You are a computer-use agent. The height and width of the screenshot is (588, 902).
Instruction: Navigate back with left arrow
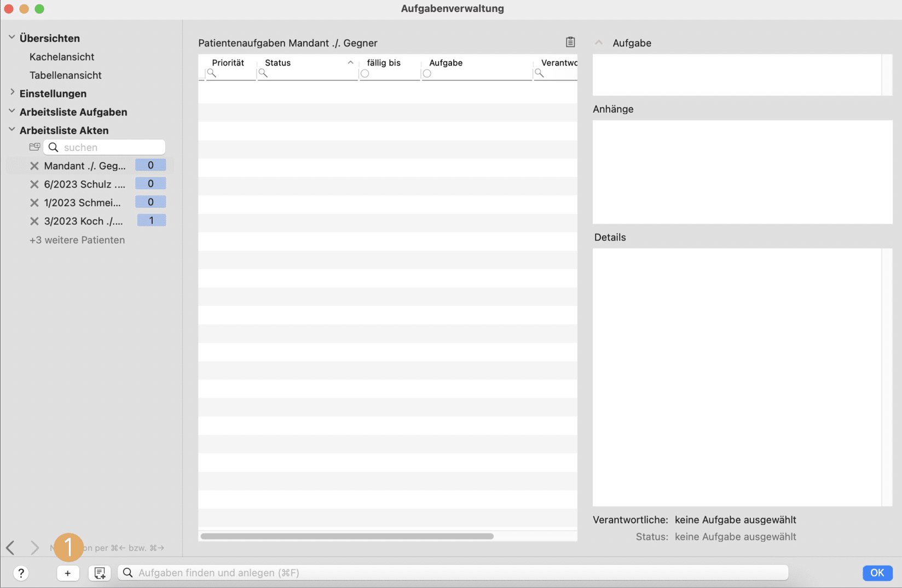click(x=10, y=548)
